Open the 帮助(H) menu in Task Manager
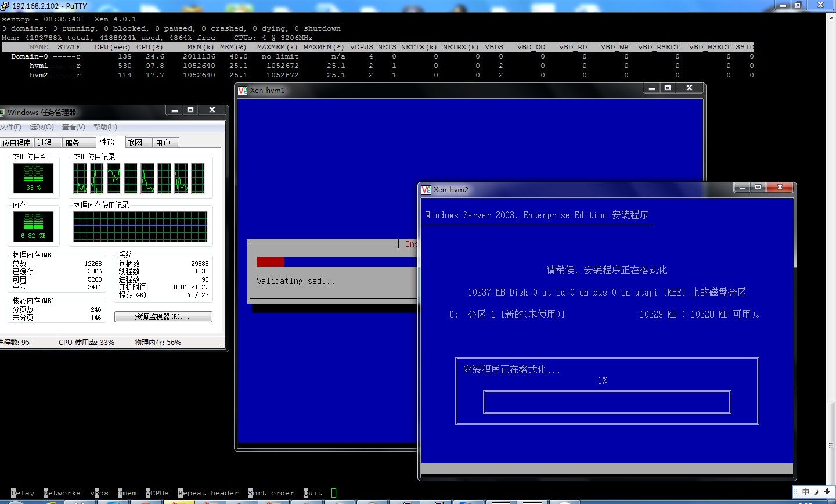The height and width of the screenshot is (504, 836). point(105,127)
